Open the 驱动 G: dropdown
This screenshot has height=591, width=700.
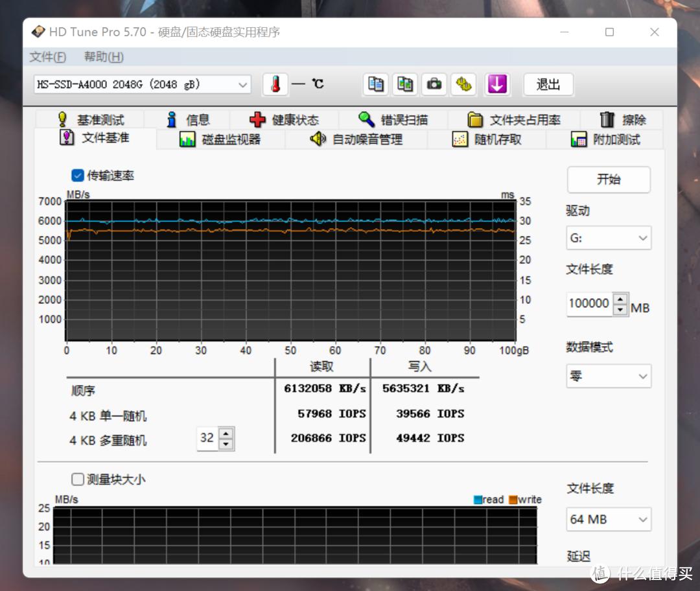click(608, 238)
